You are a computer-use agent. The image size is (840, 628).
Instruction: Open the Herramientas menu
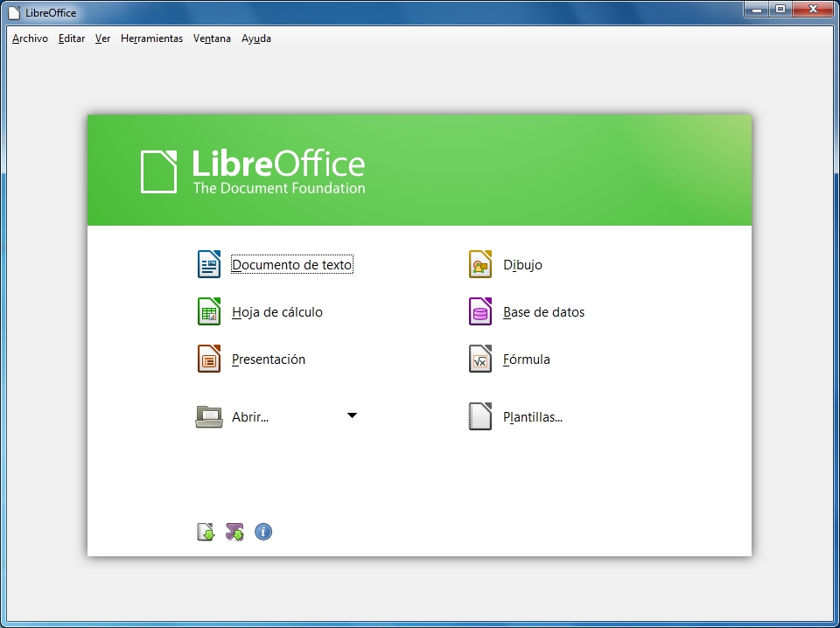tap(151, 38)
